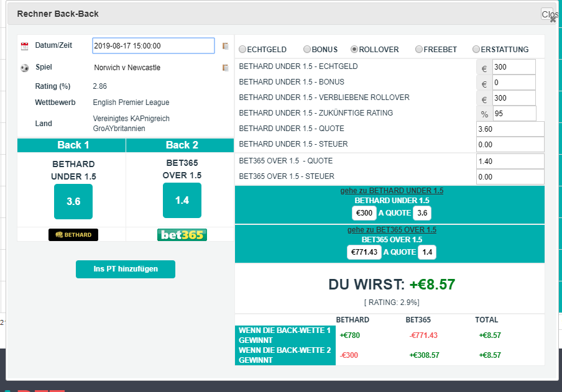Click the Bethard Under 1.5 odds button 3.6
562x392 pixels.
[73, 201]
